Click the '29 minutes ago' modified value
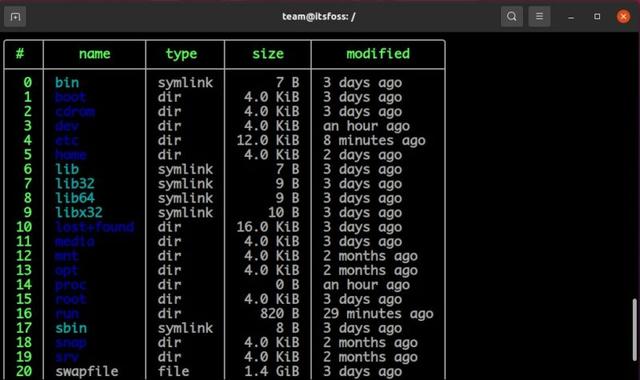 point(378,313)
